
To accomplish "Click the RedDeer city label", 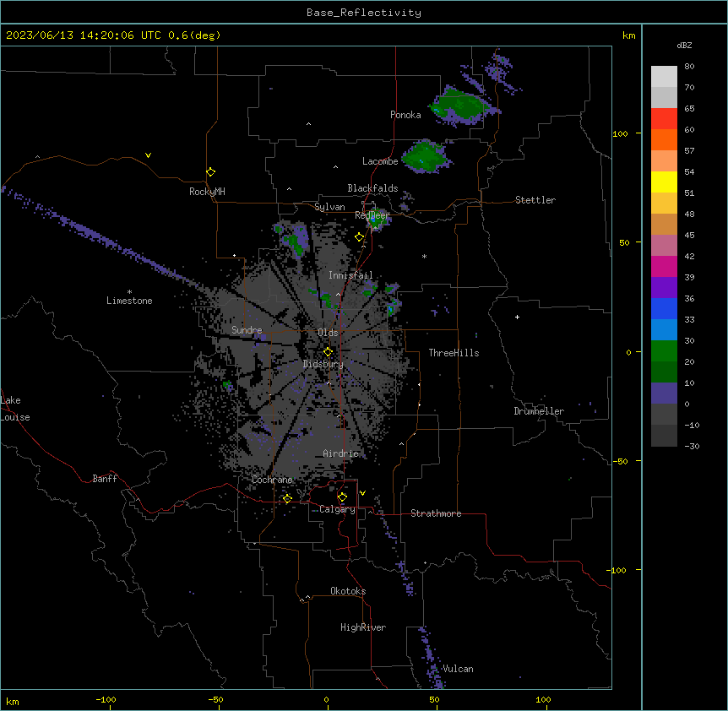I will point(372,214).
